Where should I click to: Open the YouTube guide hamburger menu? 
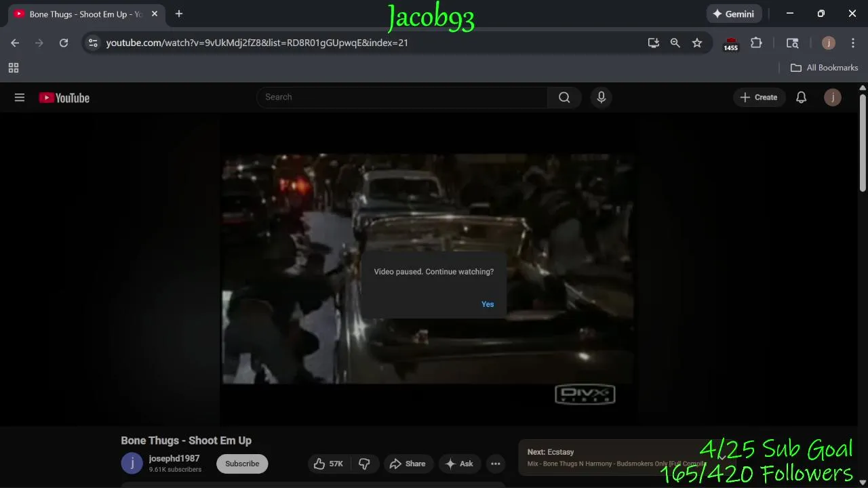coord(20,98)
